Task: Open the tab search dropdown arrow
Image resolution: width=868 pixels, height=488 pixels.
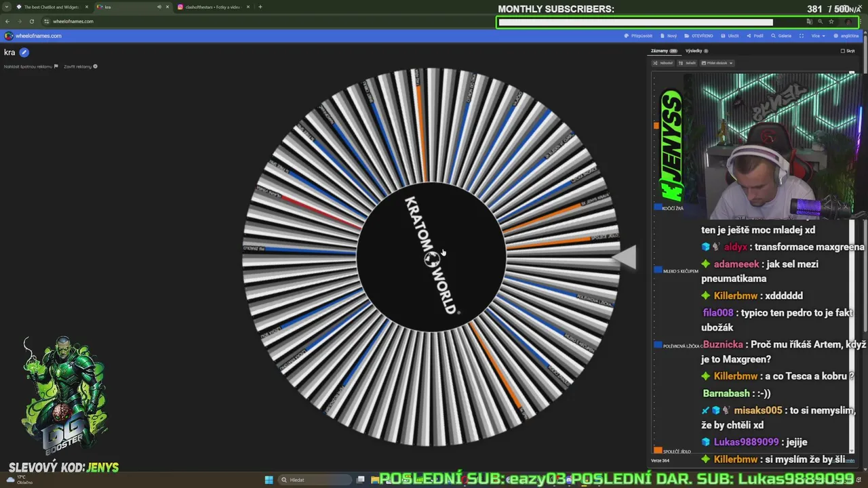Action: (x=5, y=7)
